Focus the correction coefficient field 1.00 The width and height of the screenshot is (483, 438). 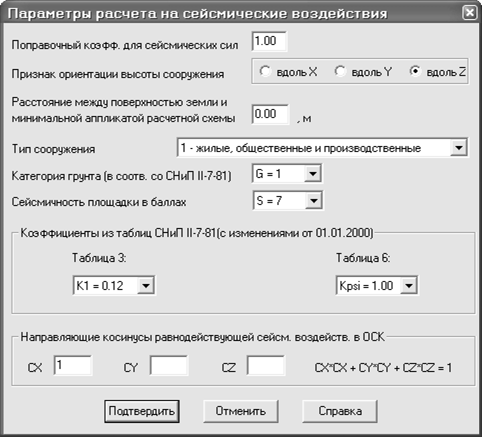[x=269, y=41]
